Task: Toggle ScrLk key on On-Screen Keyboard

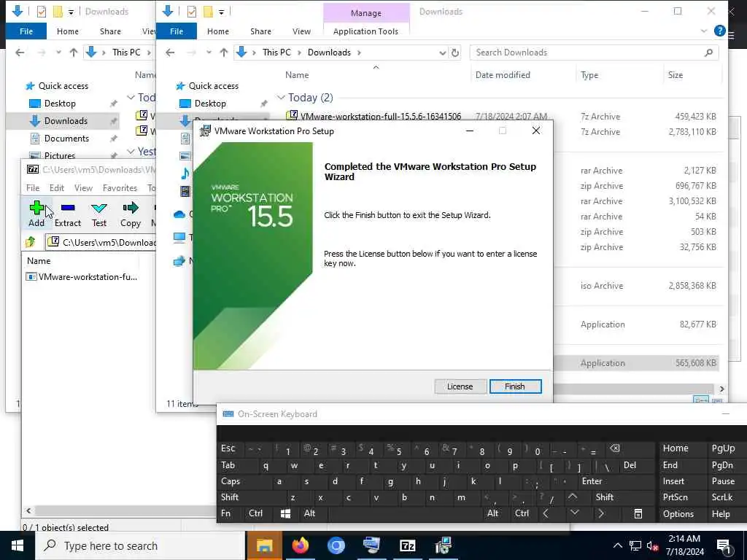Action: point(722,497)
